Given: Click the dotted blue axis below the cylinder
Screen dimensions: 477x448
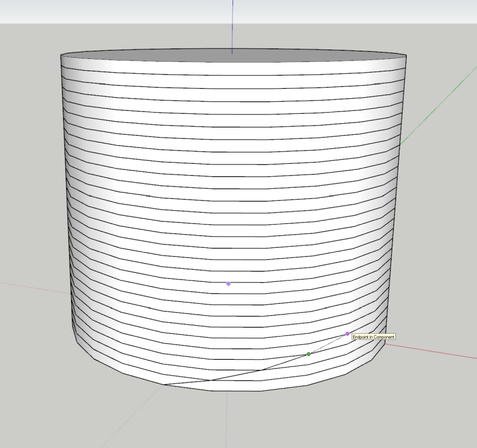Looking at the screenshot, I should tap(227, 417).
